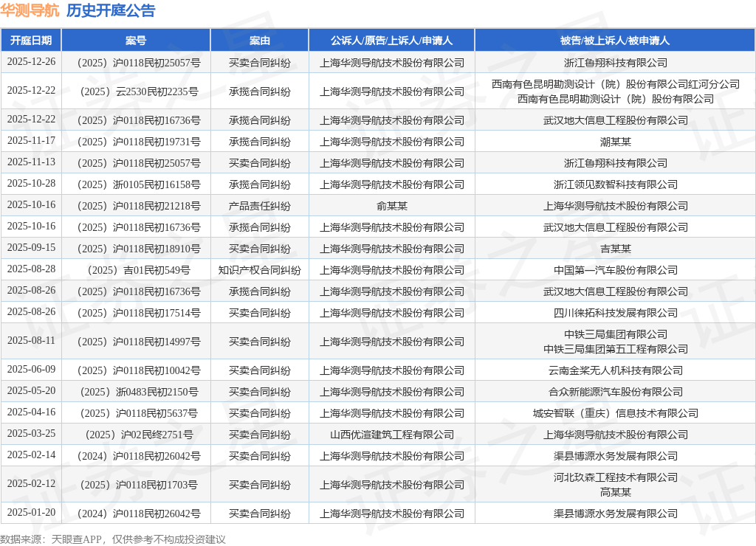Select case number (2025)沪0118民初17514号
756x546 pixels.
click(139, 314)
